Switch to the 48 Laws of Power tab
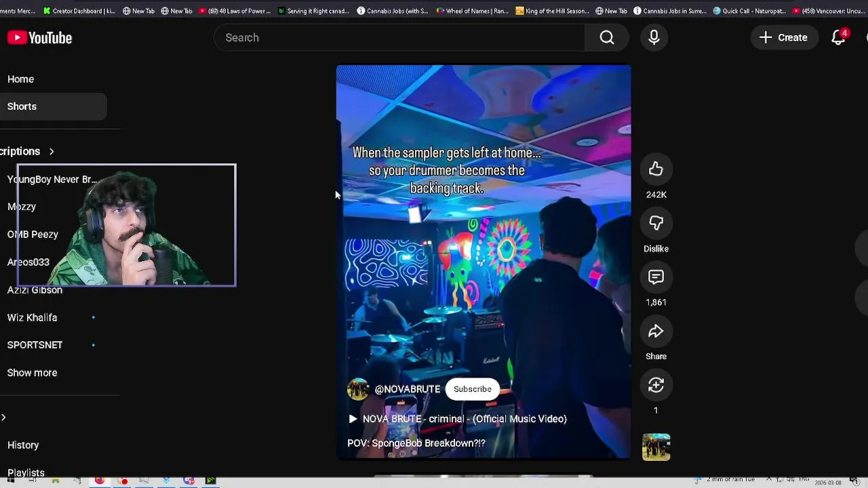 click(235, 11)
